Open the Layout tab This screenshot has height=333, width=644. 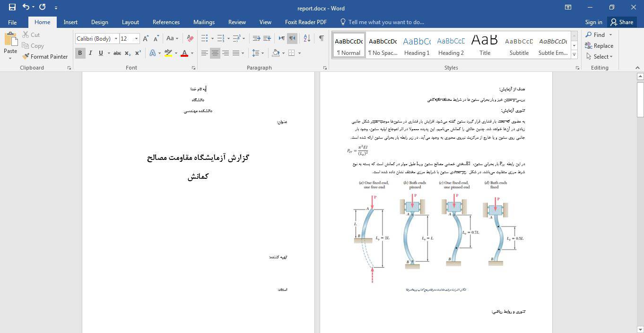pyautogui.click(x=130, y=22)
